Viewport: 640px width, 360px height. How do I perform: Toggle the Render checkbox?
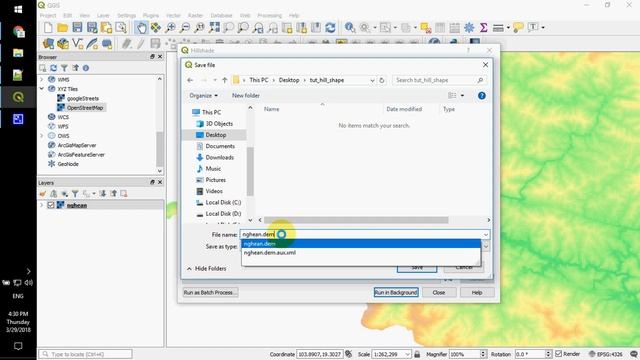point(558,354)
